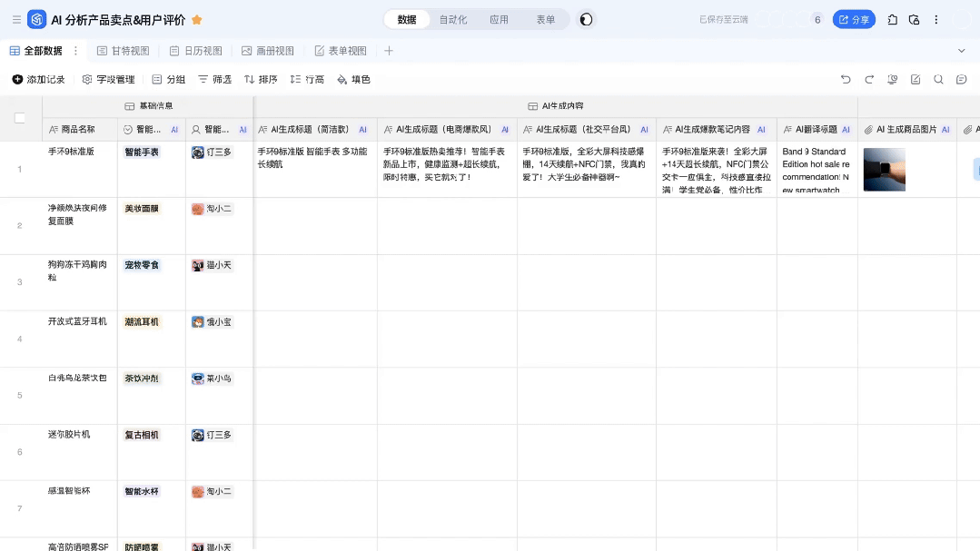Viewport: 980px width, 551px height.
Task: Click the orange favorite star icon
Action: (x=197, y=20)
